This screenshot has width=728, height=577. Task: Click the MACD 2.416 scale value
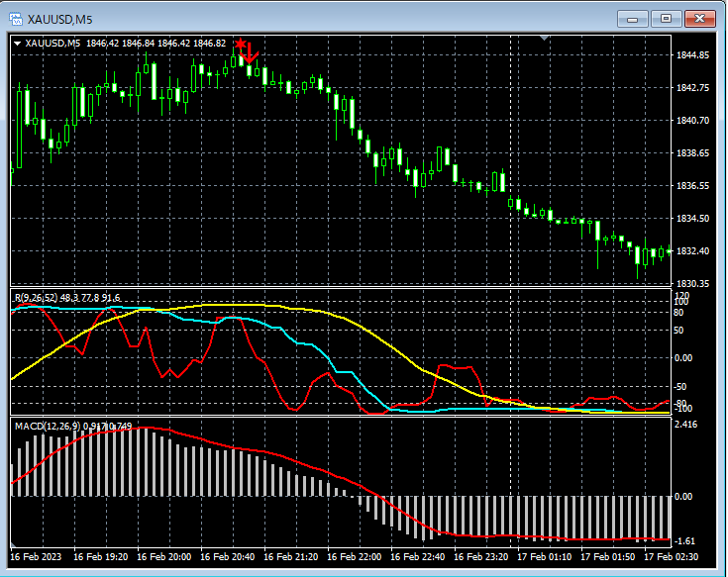coord(687,425)
